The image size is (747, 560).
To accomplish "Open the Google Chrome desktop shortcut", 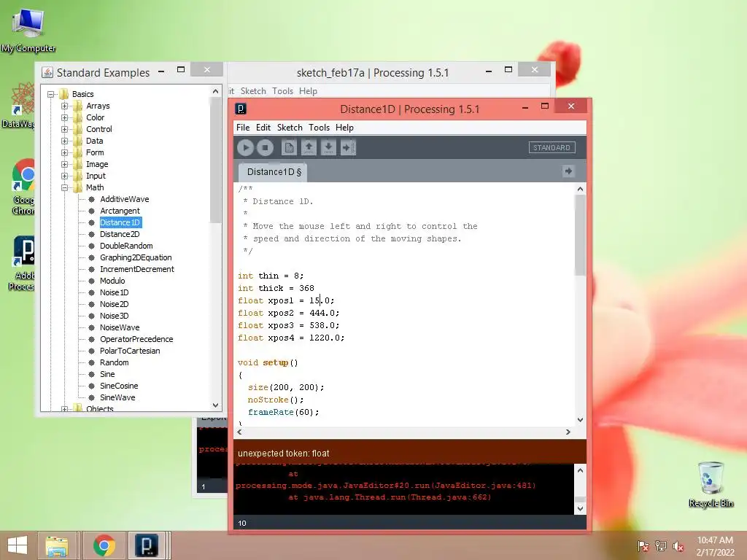I will click(23, 187).
